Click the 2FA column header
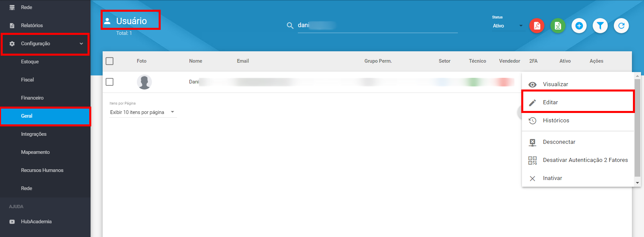This screenshot has width=644, height=237. tap(533, 61)
